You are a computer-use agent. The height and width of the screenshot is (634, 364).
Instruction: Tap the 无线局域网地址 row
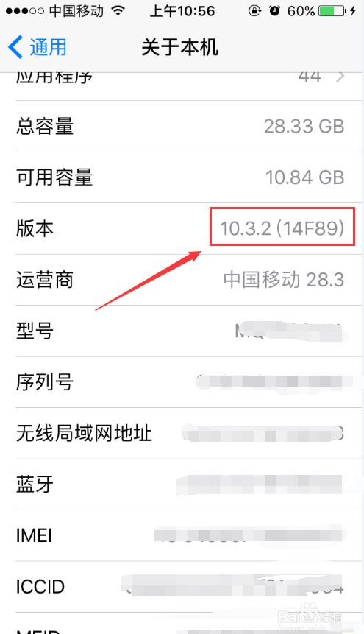[x=188, y=433]
